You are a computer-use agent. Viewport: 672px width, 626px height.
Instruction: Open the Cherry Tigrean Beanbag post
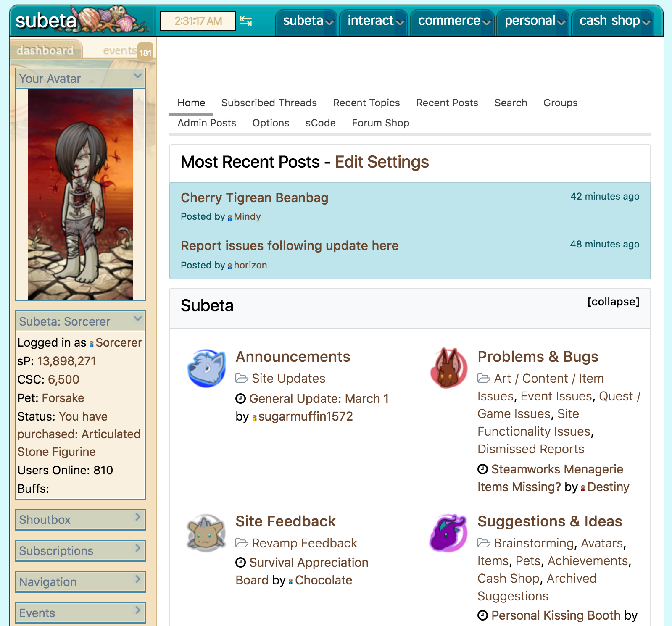[x=254, y=198]
